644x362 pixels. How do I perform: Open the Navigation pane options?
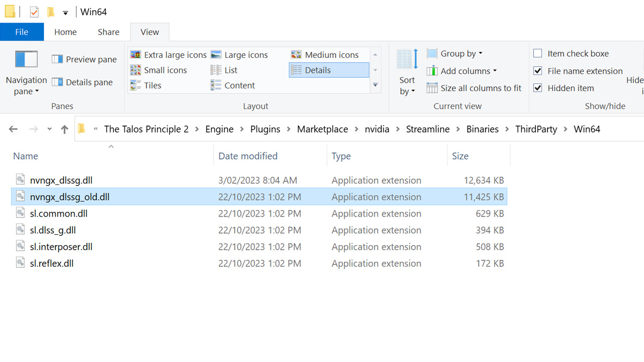(x=26, y=73)
